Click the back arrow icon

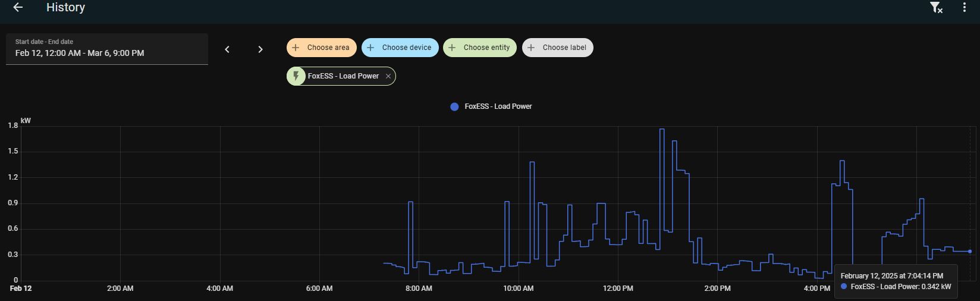pyautogui.click(x=18, y=8)
